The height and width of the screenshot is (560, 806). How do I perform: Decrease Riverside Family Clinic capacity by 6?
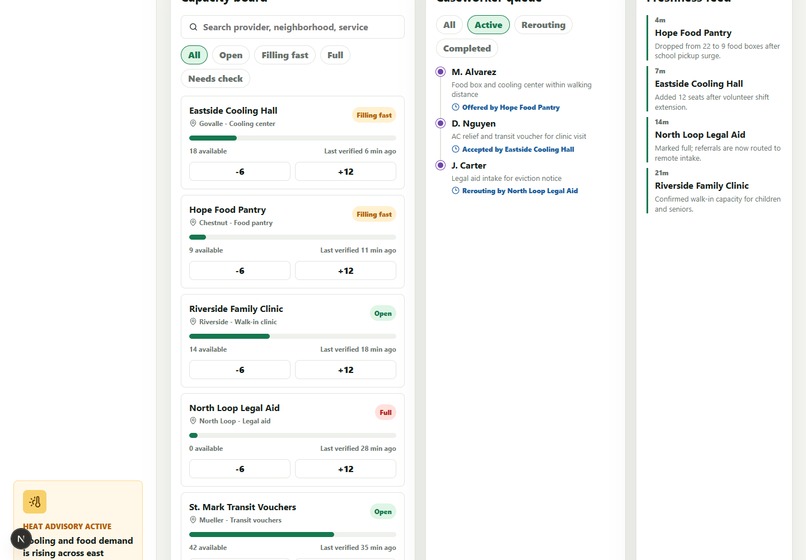240,370
